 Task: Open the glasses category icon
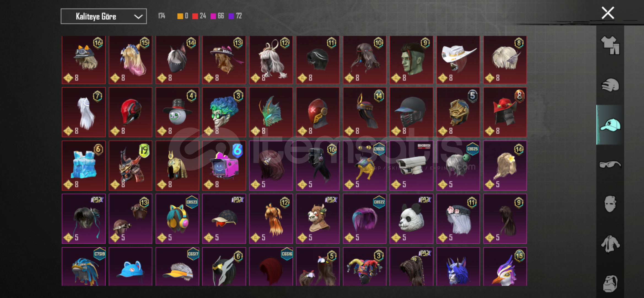(610, 164)
